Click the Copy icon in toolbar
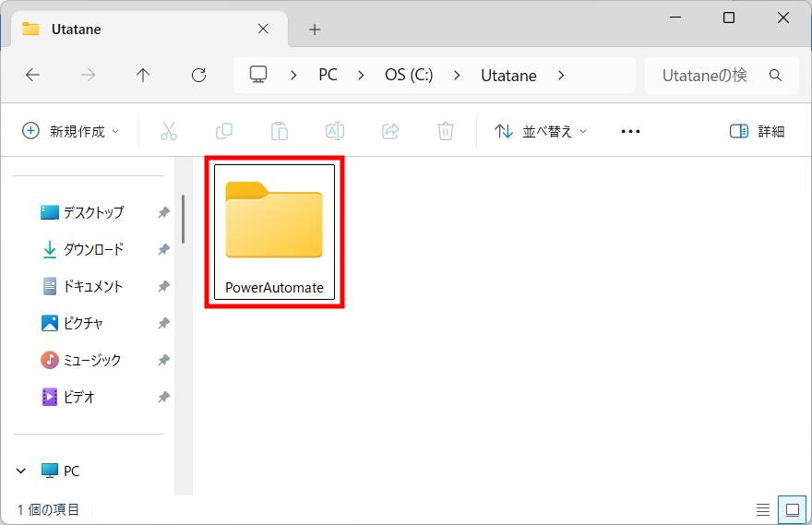 pyautogui.click(x=224, y=131)
